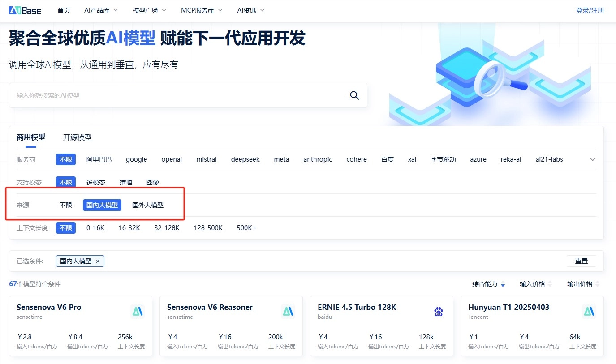Click the Sensenova V6 Pro logo icon

click(x=138, y=312)
